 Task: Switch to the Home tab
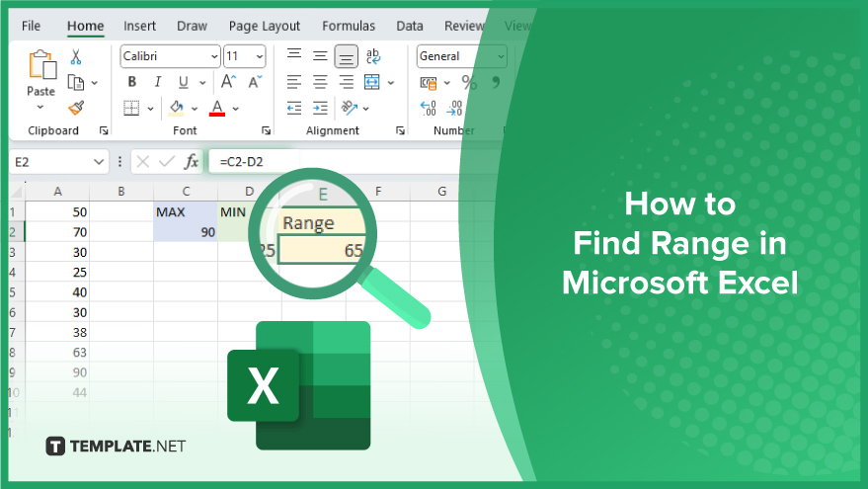pyautogui.click(x=85, y=26)
